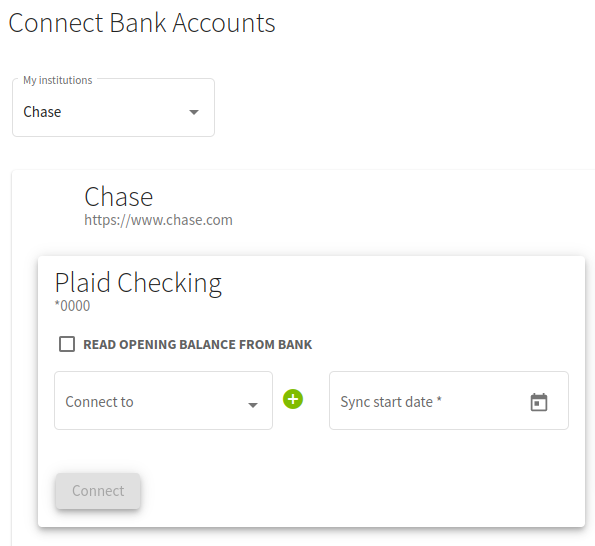Click the Connect button
The image size is (595, 546).
(x=98, y=491)
